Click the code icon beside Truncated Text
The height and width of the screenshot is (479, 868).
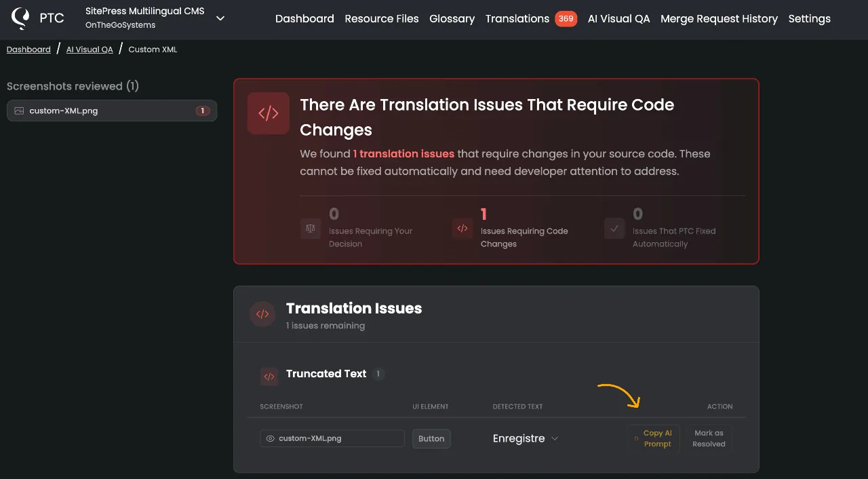pyautogui.click(x=269, y=377)
